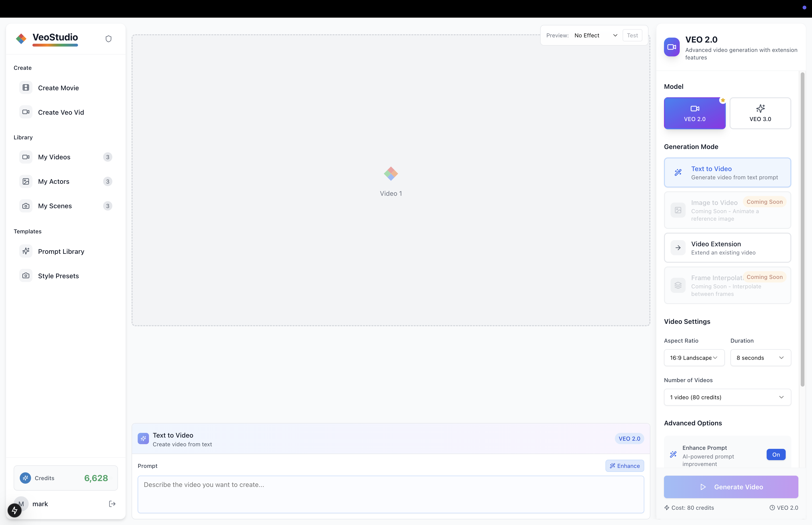The image size is (812, 525).
Task: Open Style Presets templates
Action: point(66,276)
